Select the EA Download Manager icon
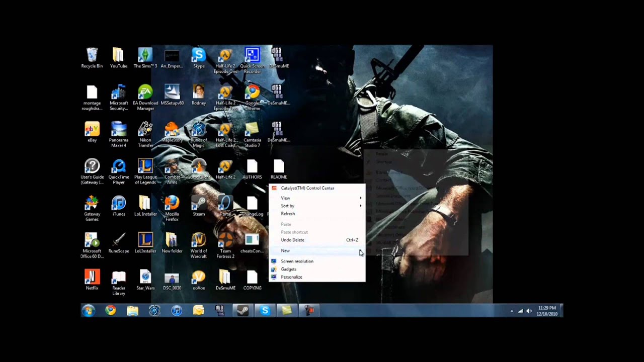644x362 pixels. pos(145,98)
